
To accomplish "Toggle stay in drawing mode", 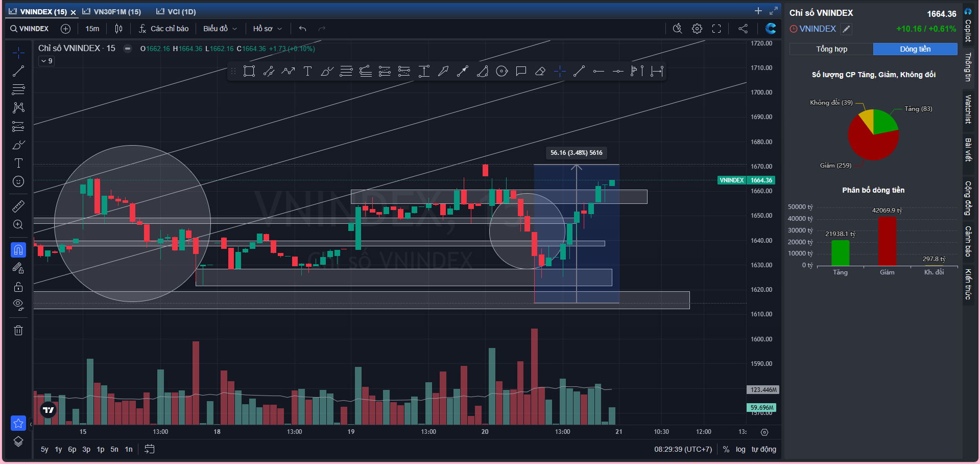I will [18, 268].
